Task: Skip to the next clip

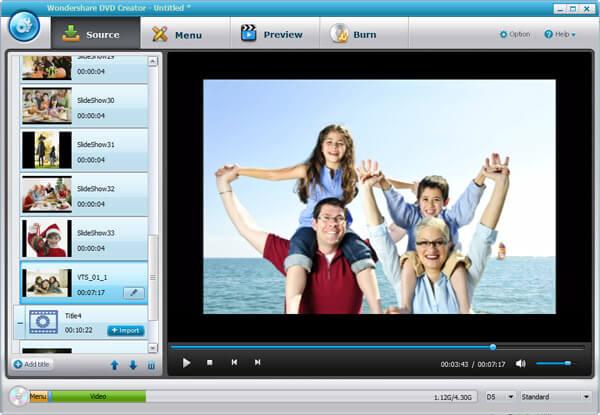Action: pos(258,363)
